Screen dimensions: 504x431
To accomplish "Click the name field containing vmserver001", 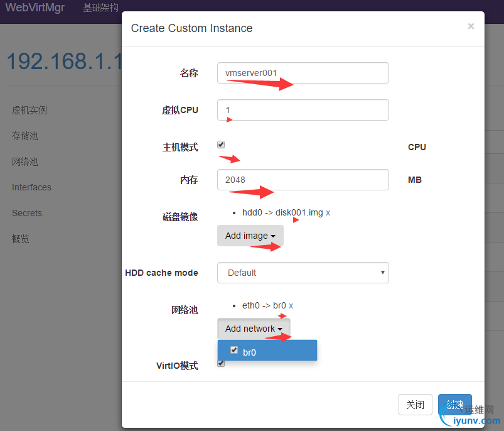I will (x=303, y=73).
